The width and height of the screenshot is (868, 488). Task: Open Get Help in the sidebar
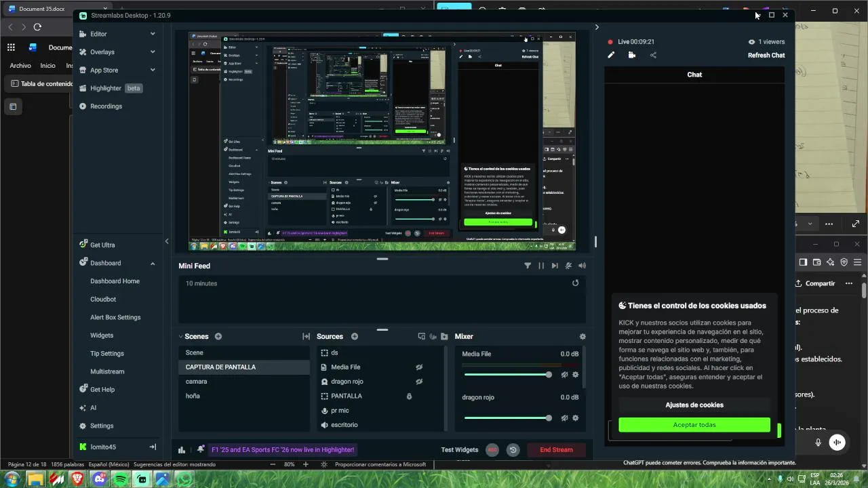click(x=102, y=390)
